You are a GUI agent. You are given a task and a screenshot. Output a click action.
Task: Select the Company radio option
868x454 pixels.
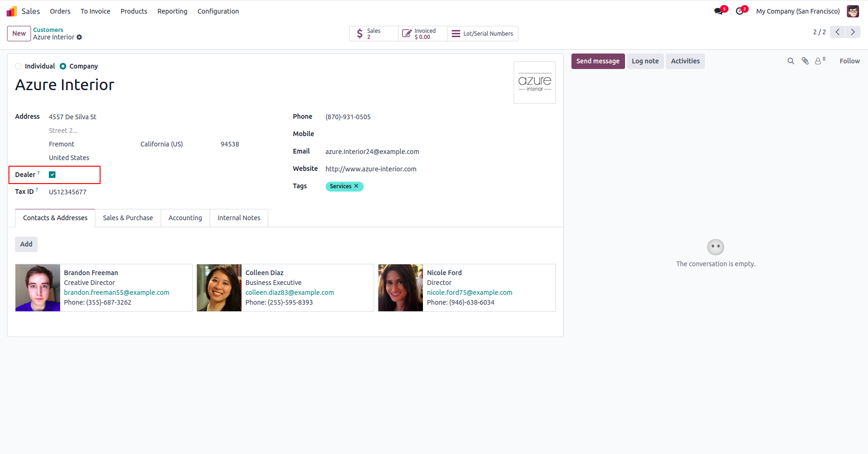(63, 66)
